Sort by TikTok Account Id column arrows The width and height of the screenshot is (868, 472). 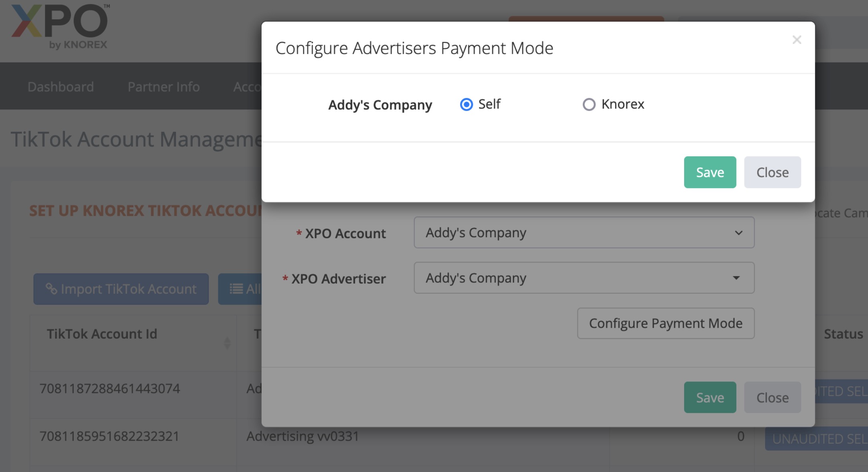227,343
